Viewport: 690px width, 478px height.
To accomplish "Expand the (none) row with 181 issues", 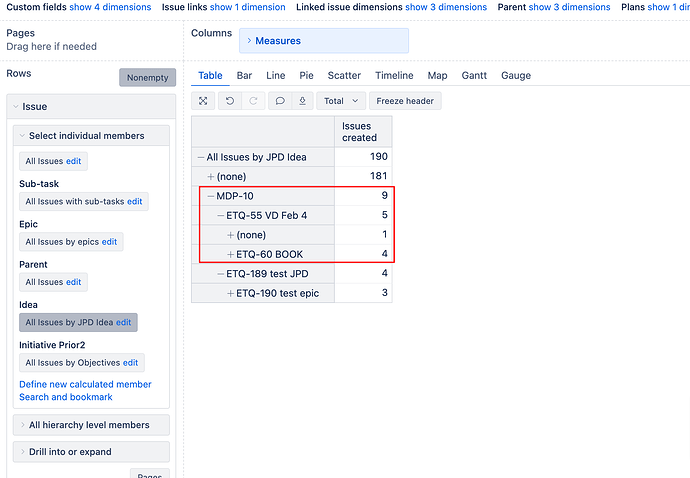I will click(x=211, y=176).
